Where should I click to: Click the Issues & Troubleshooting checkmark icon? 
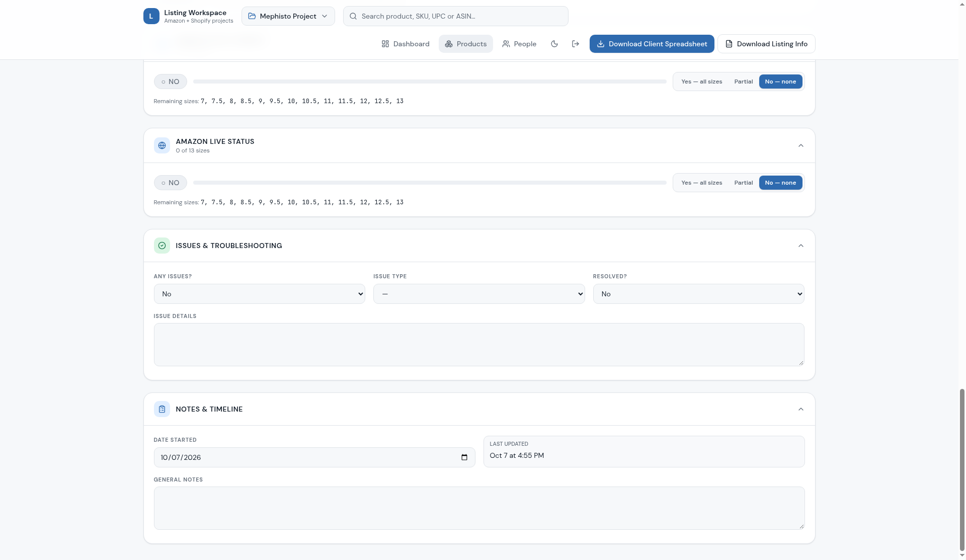click(162, 246)
